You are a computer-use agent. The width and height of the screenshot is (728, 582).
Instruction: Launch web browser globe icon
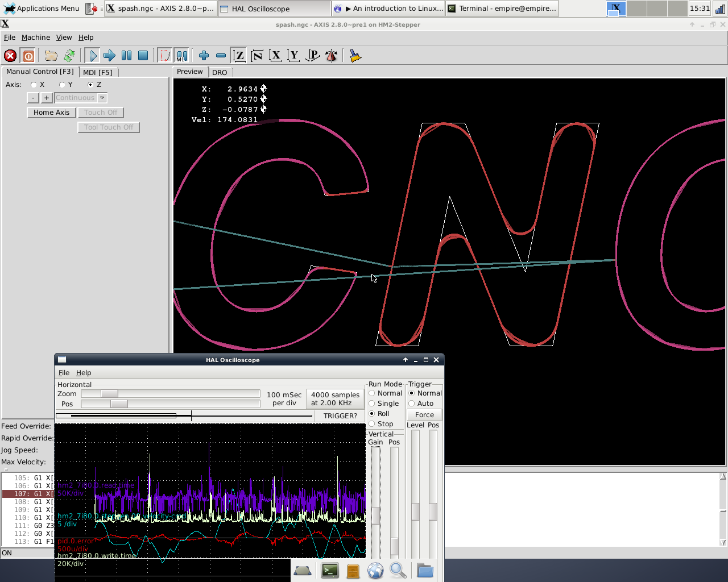point(375,570)
